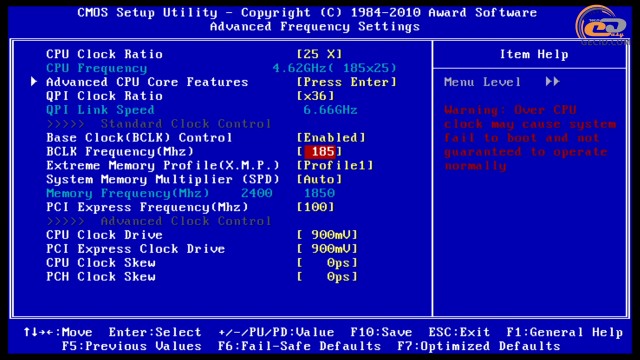Change the [Profile1] X.M.P. value
This screenshot has width=640, height=360.
coord(335,165)
